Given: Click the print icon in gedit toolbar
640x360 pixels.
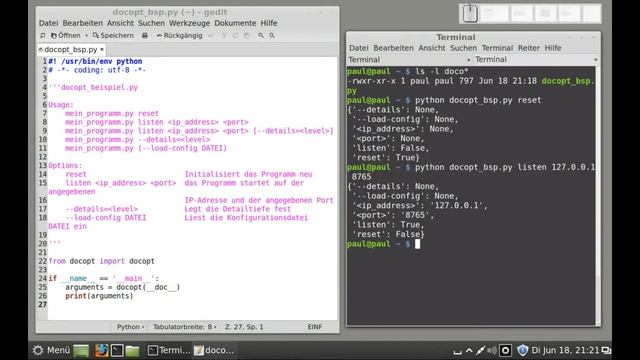Looking at the screenshot, I should point(144,36).
